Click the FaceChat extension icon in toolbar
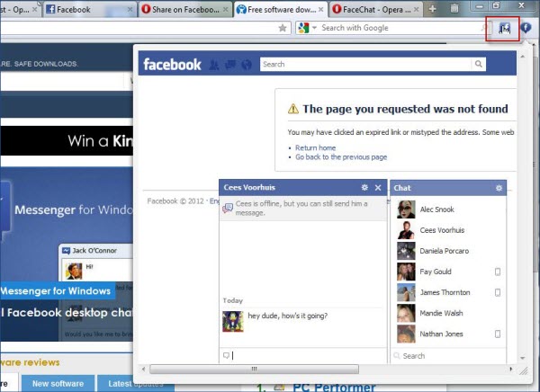The image size is (540, 392). (x=504, y=28)
